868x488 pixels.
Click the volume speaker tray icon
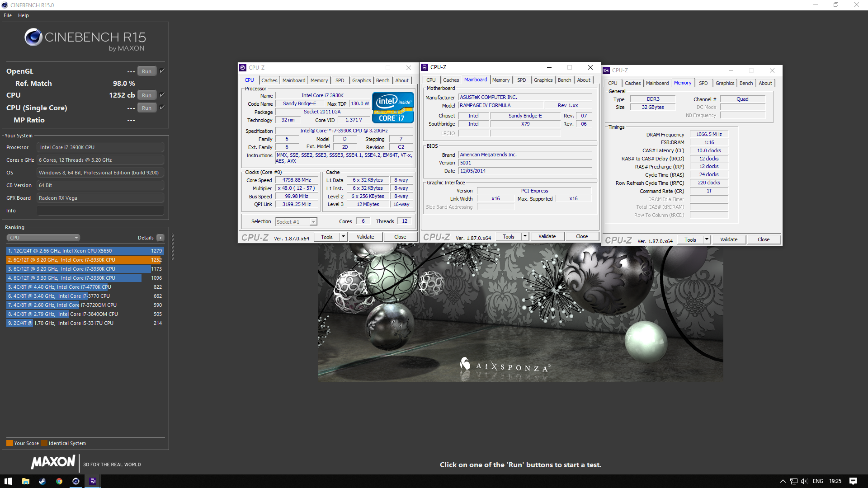[804, 481]
